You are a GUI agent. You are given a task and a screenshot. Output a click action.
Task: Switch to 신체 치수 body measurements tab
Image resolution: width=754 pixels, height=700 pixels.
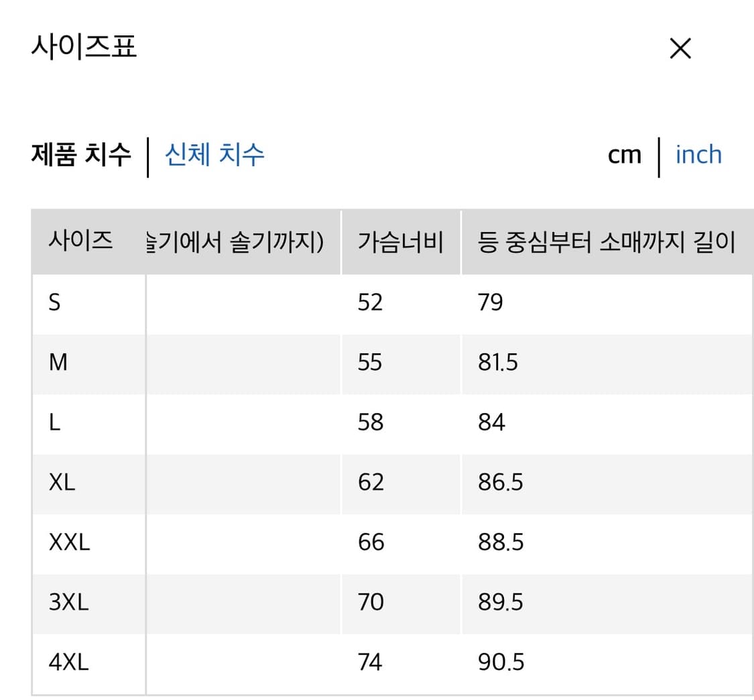point(213,154)
